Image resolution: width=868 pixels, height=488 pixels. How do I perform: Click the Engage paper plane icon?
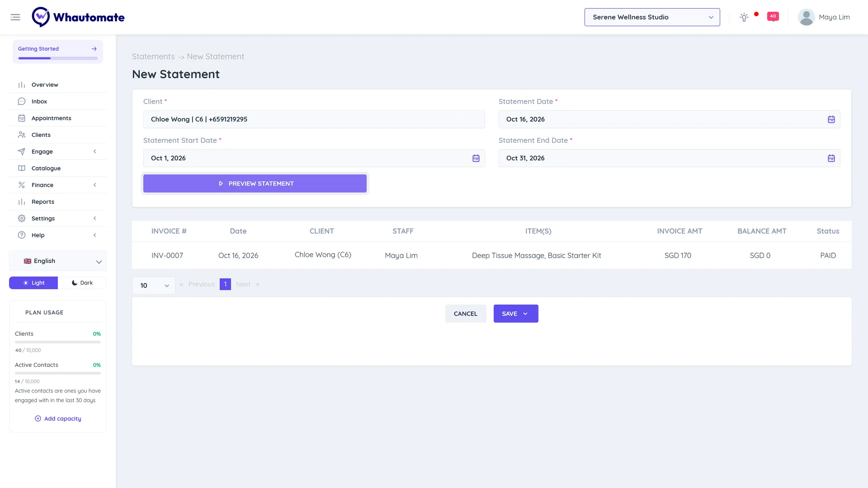click(22, 151)
